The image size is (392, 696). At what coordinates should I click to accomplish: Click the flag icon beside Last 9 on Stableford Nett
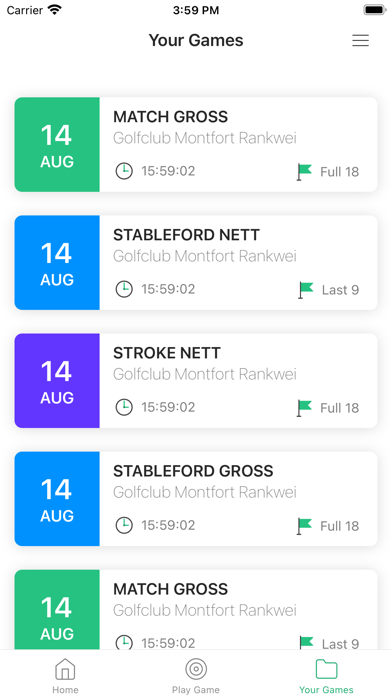click(x=305, y=290)
